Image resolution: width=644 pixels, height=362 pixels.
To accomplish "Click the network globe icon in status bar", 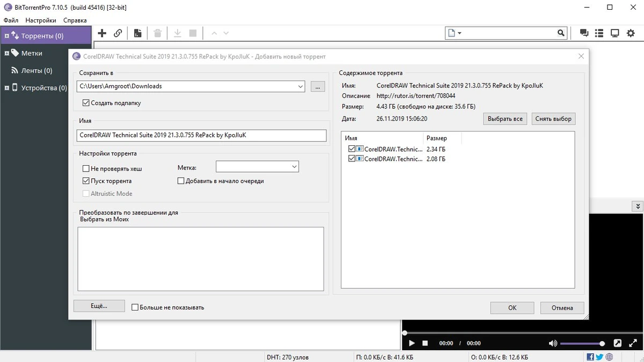I will pos(609,357).
